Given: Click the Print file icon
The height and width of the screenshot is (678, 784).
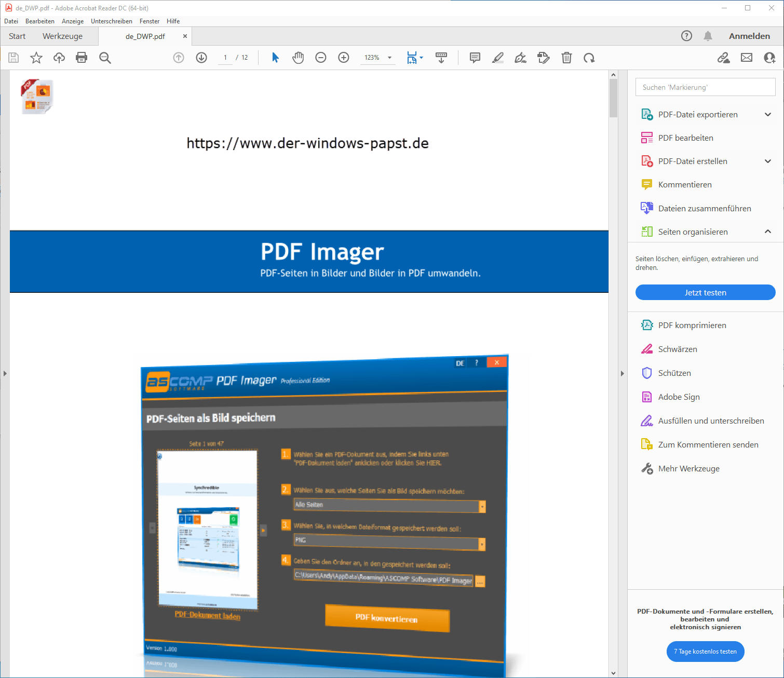Looking at the screenshot, I should 82,58.
